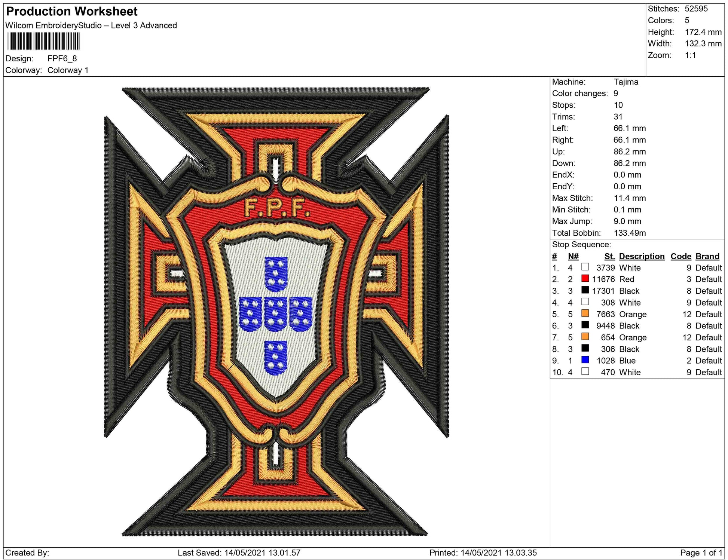Click the barcode under the worksheet title
Screen dimensions: 728x560
click(43, 41)
